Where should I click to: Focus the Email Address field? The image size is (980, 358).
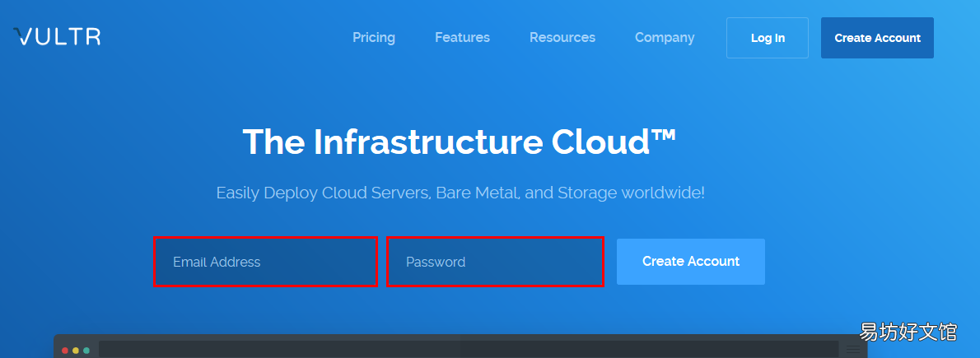[x=266, y=262]
